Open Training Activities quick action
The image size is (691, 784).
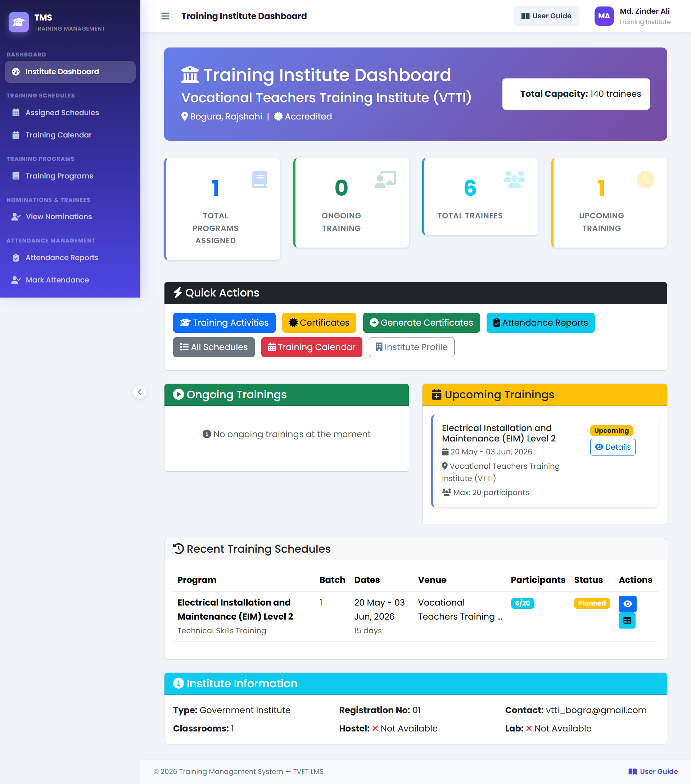point(224,323)
